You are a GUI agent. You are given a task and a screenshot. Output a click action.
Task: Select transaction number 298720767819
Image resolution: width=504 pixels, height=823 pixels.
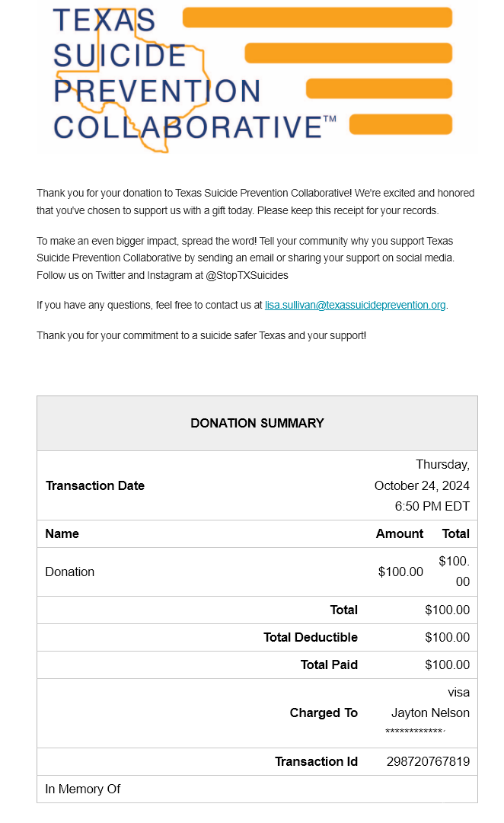pyautogui.click(x=428, y=761)
